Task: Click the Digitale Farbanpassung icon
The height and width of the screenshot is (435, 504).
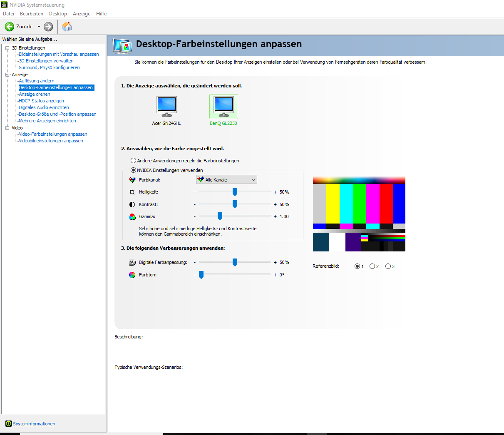Action: click(132, 262)
